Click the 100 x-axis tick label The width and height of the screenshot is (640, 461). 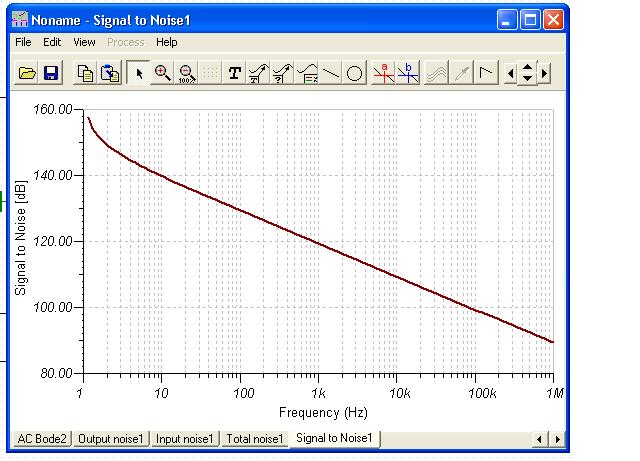[244, 393]
